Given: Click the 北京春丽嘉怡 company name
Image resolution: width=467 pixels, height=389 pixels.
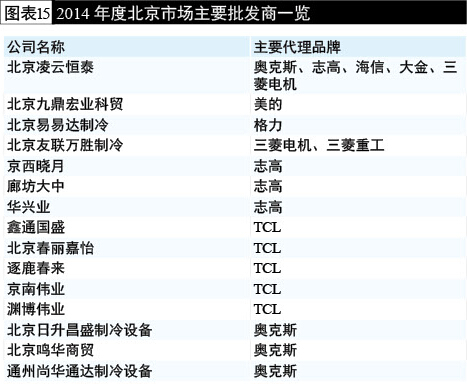Looking at the screenshot, I should 50,248.
